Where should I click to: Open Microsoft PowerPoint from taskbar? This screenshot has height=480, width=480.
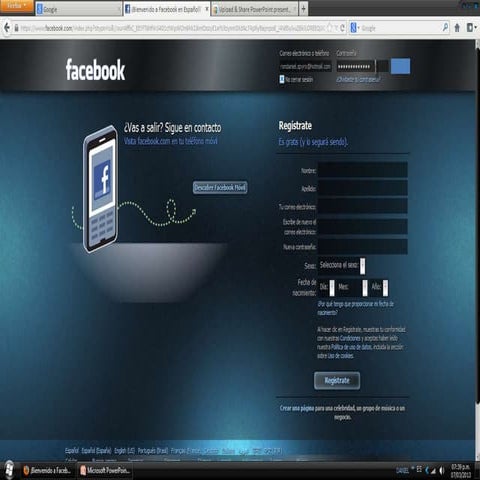click(x=105, y=470)
